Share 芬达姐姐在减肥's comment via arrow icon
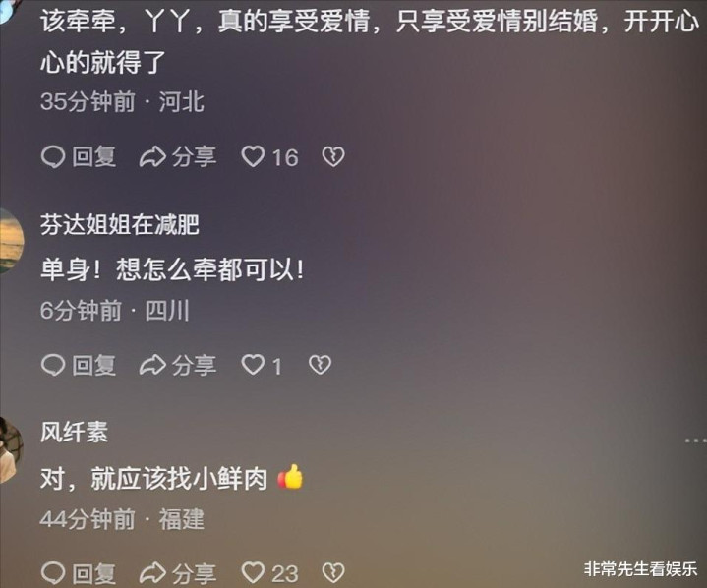The width and height of the screenshot is (707, 588). [x=152, y=365]
